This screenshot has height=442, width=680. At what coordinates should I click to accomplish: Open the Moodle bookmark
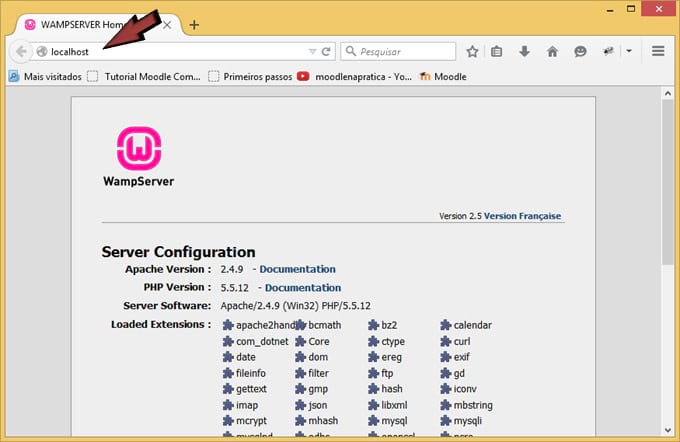(x=443, y=77)
